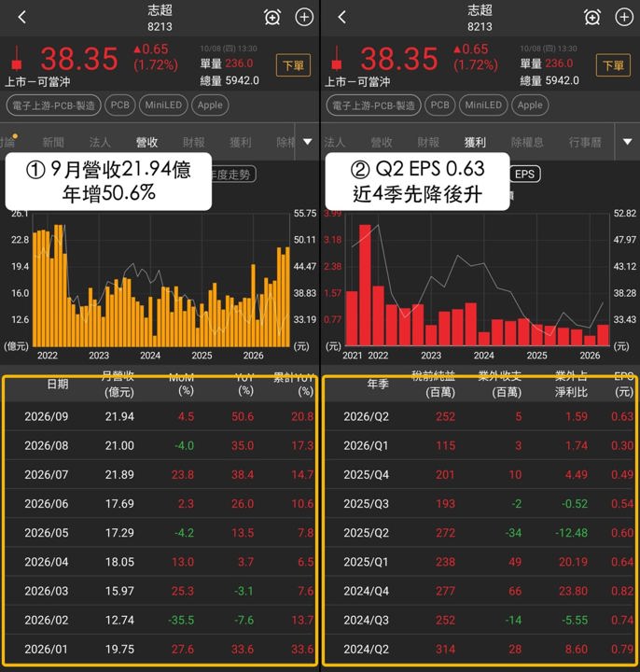Click the 年季 column header
Screen dimensions: 640x672
coord(378,384)
